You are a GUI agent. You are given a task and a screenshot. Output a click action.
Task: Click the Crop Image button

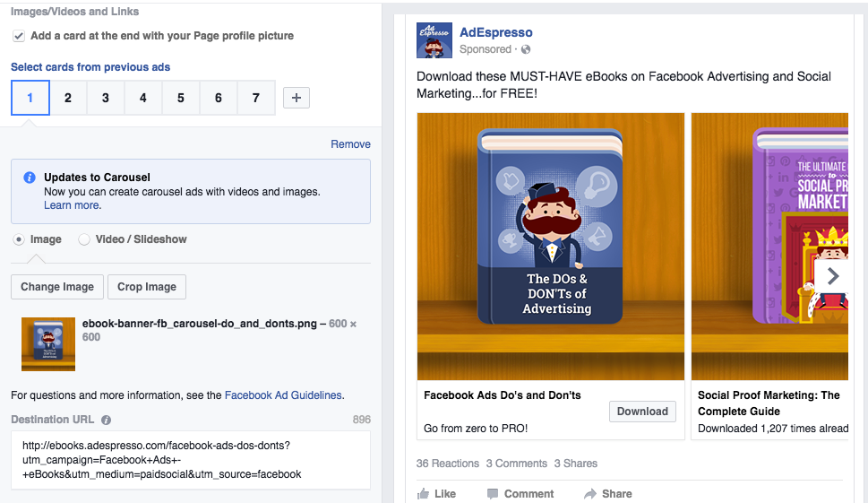147,287
